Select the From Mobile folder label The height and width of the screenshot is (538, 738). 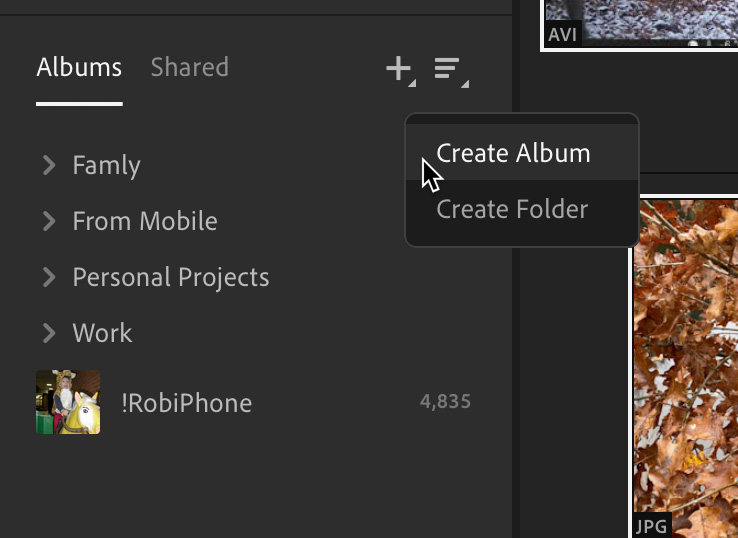145,221
